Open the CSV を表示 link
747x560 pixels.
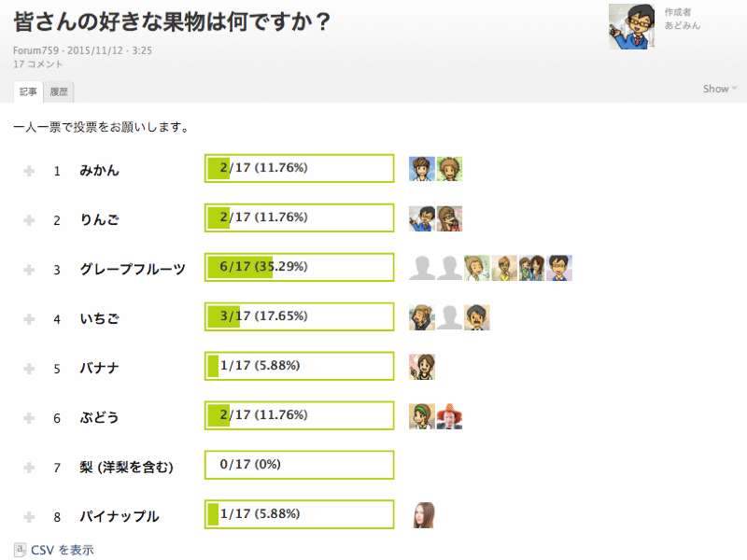click(62, 550)
